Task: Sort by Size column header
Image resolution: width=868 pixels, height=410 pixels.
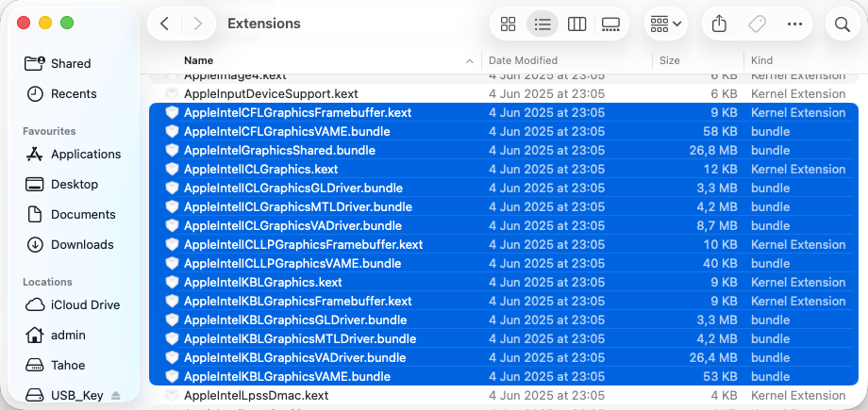Action: 669,60
